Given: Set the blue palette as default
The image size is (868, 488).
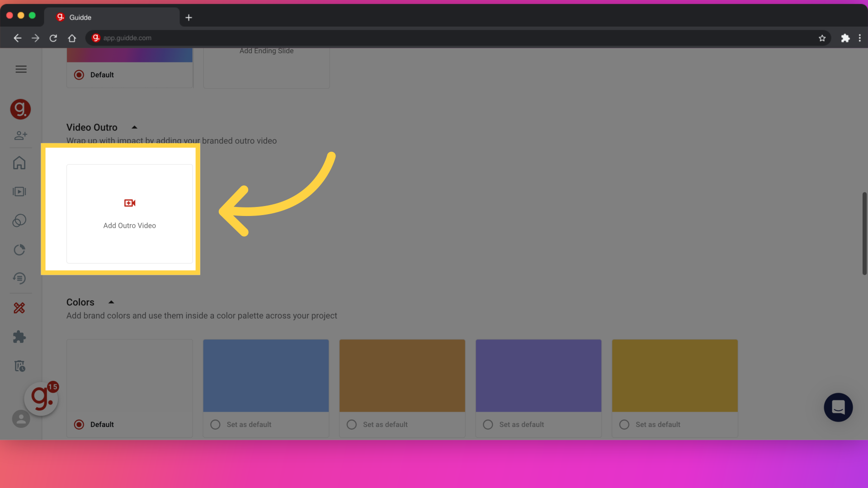Looking at the screenshot, I should pos(215,424).
